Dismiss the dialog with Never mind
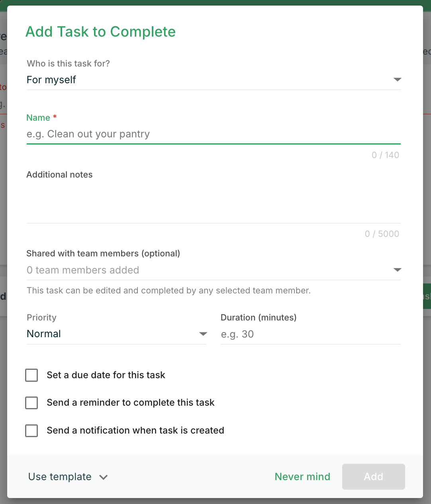 tap(302, 477)
